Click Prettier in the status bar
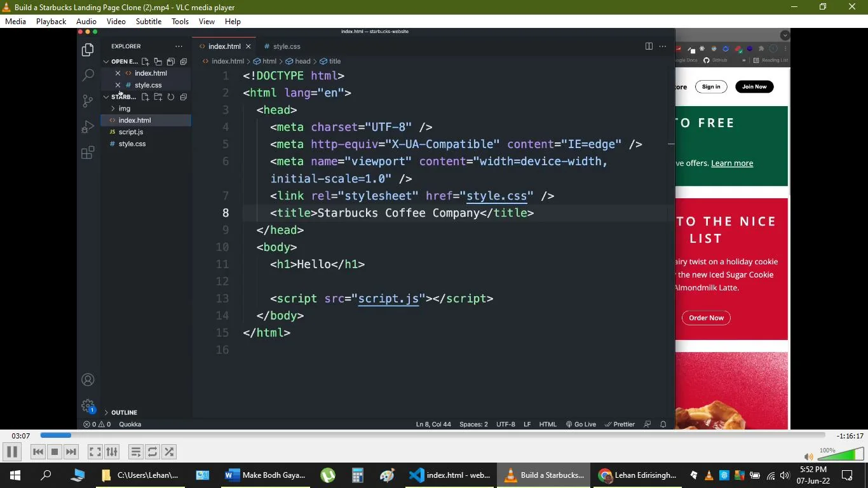 (620, 424)
